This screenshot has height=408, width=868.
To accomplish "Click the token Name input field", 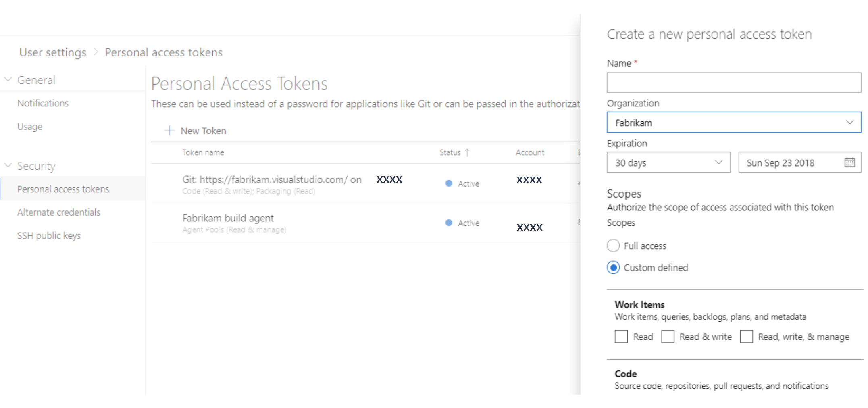I will (734, 83).
